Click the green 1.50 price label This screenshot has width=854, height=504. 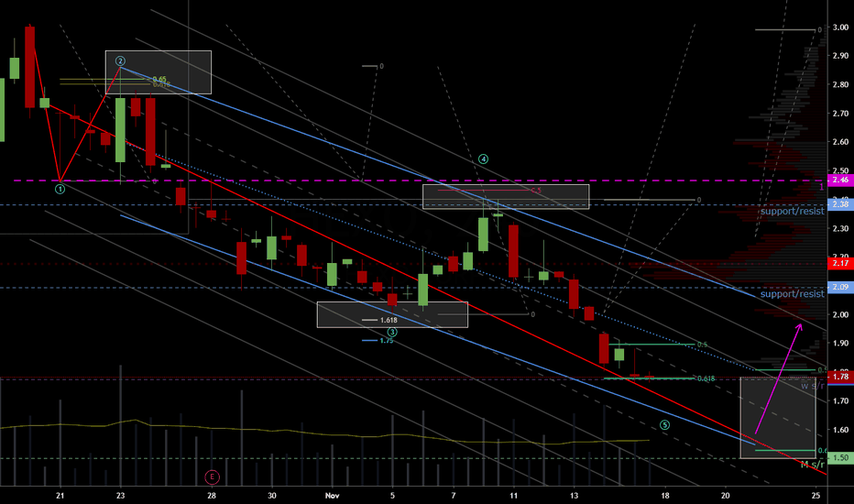(x=840, y=457)
